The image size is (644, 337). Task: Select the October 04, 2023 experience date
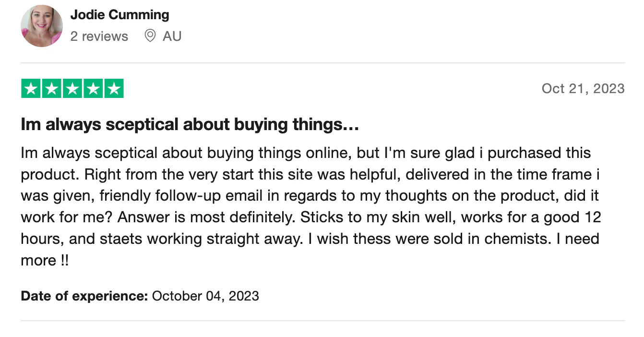205,296
